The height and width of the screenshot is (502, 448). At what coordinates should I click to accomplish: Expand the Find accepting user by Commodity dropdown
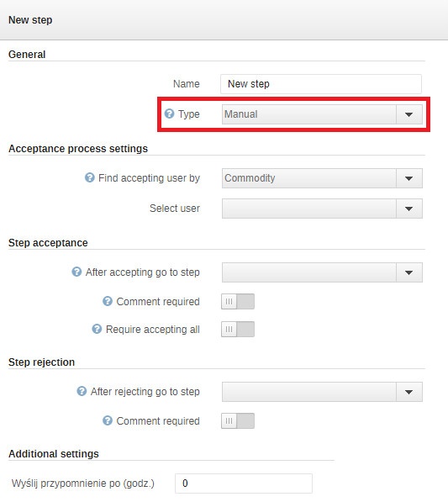pyautogui.click(x=322, y=178)
